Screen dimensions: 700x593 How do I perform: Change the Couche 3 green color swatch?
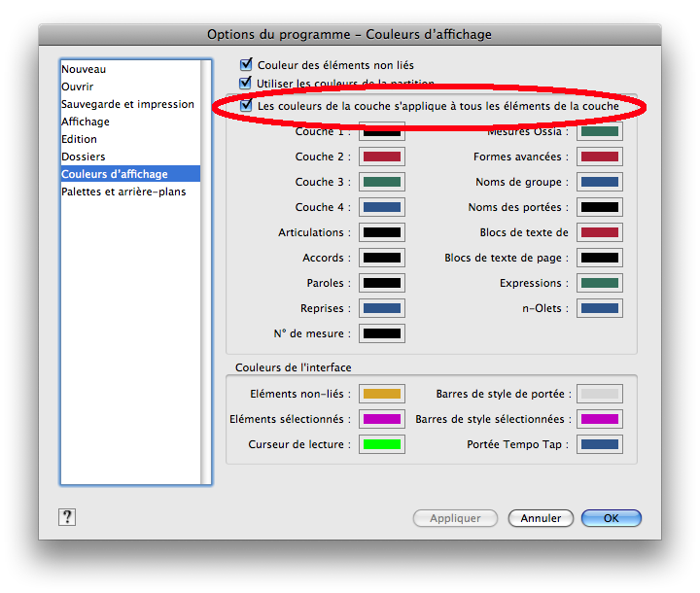[x=382, y=182]
